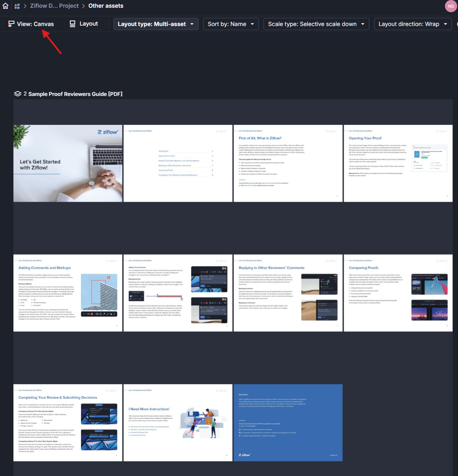Open the workspace icon next to home
Screen dimensions: 458x476
pos(17,6)
